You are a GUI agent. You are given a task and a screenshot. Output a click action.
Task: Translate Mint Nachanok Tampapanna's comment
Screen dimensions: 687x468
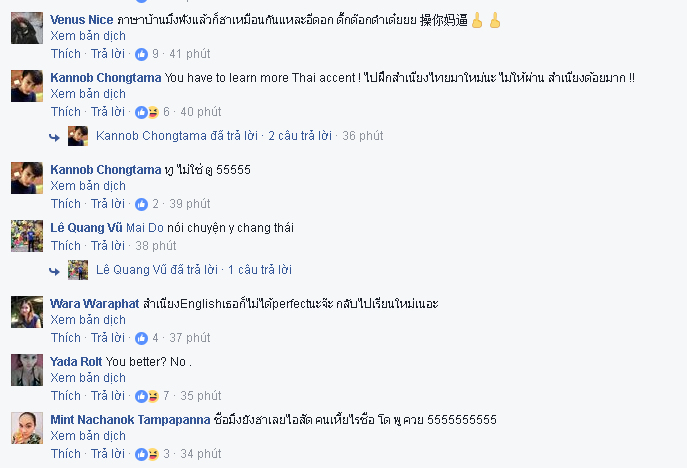coord(88,436)
